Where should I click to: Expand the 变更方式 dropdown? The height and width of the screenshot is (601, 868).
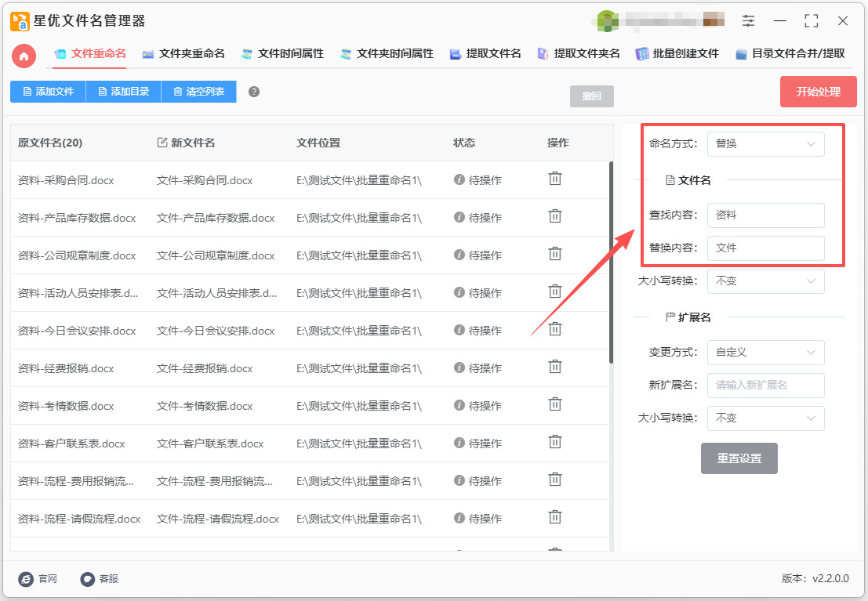[x=765, y=353]
